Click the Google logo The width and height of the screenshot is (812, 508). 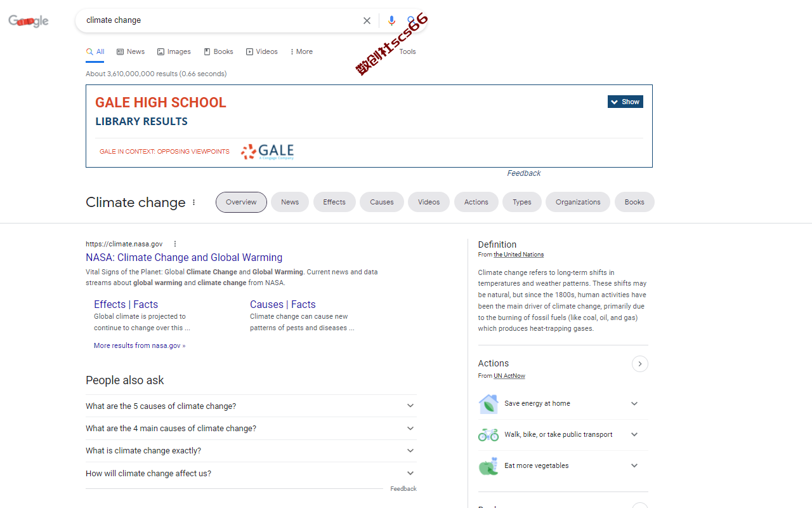tap(29, 21)
